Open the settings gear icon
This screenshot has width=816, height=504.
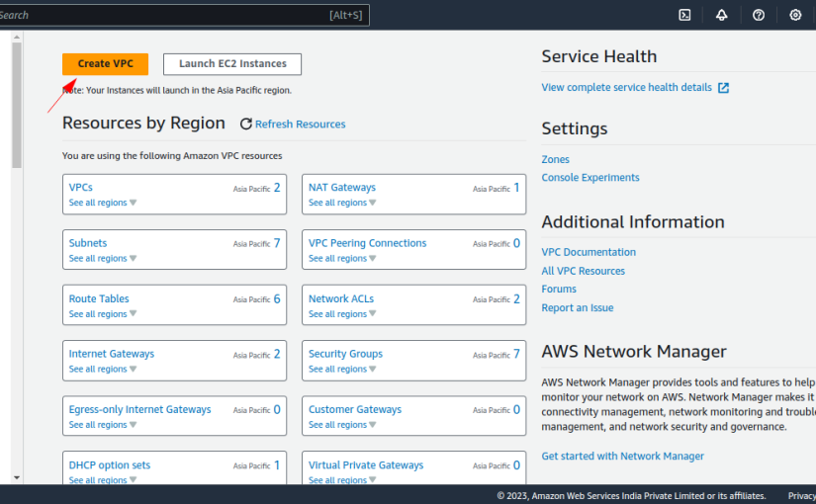pyautogui.click(x=795, y=15)
